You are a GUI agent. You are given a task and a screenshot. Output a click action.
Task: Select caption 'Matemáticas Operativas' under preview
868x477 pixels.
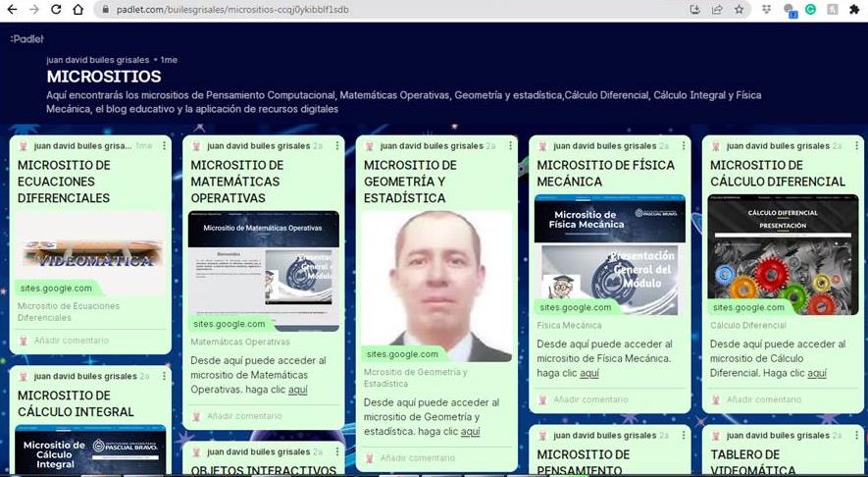240,342
